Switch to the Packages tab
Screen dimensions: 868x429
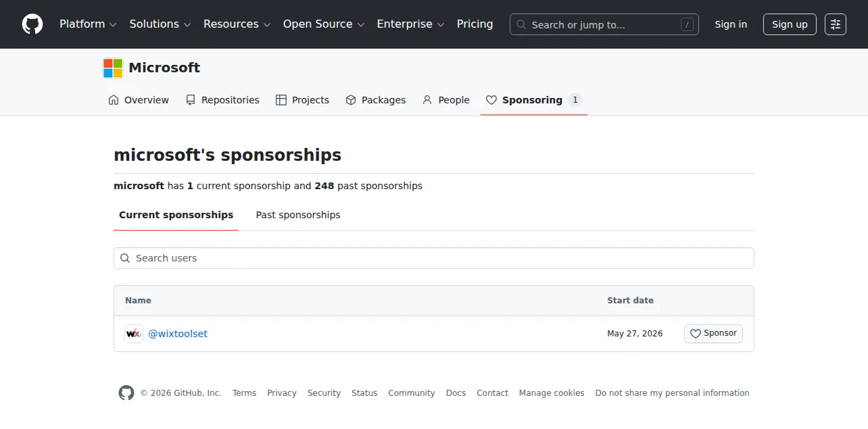[x=376, y=100]
